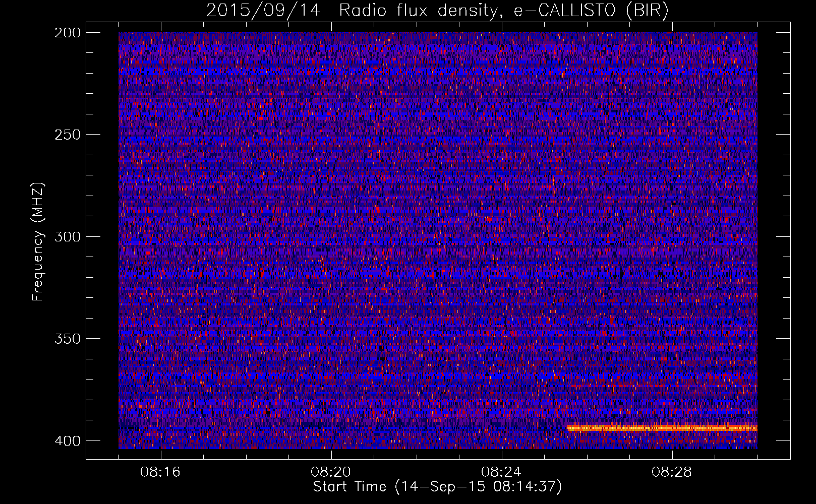Click the 'Frequency (MHZ)' axis label

click(37, 242)
